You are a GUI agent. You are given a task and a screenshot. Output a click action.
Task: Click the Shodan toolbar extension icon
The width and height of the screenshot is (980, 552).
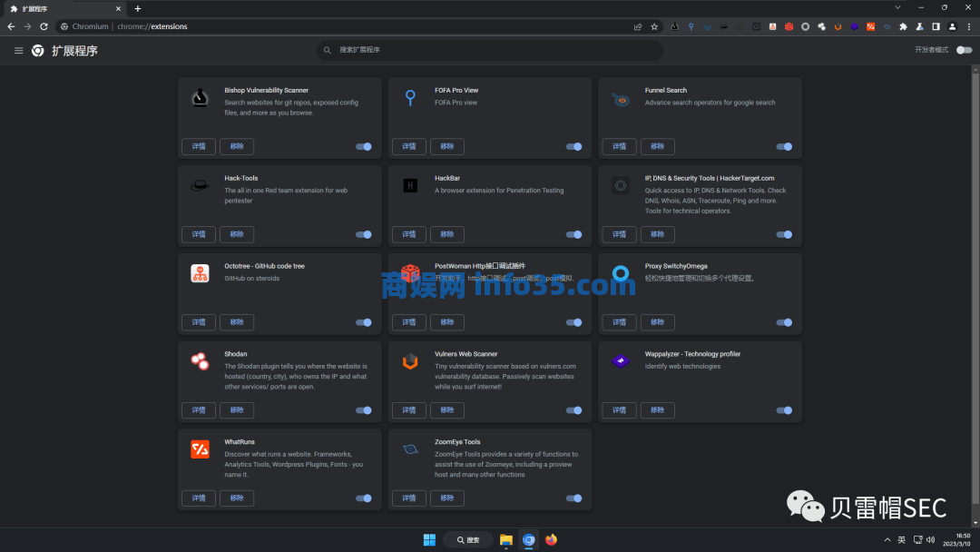coord(821,27)
